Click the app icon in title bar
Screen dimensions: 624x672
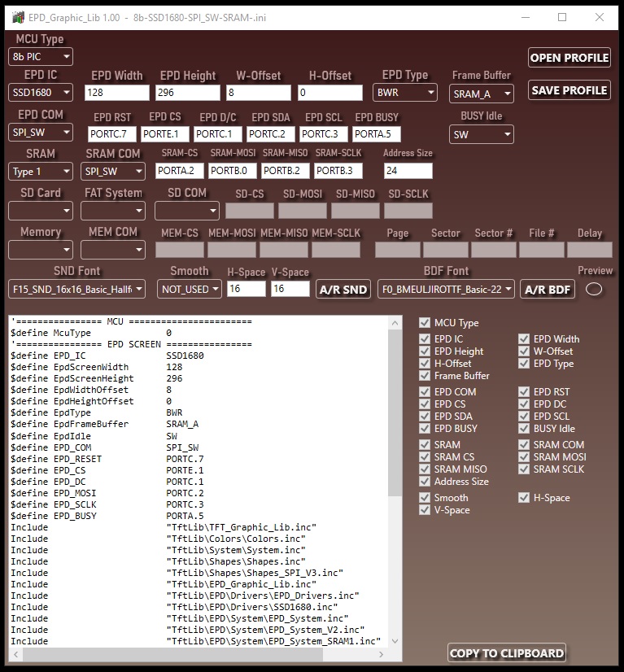18,18
